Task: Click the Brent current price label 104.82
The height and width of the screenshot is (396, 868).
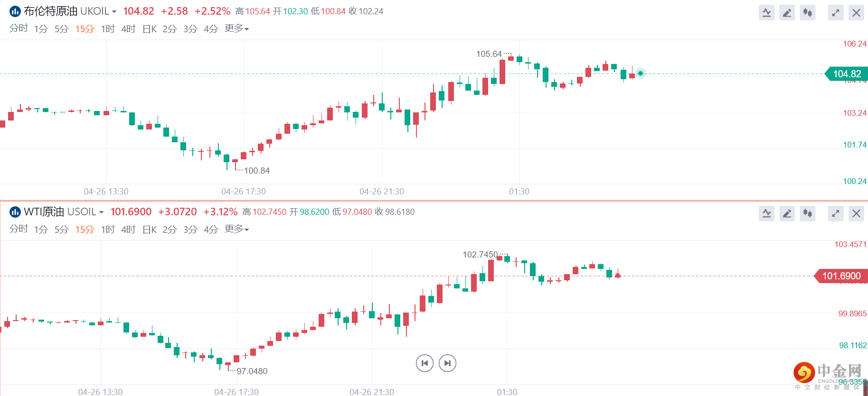Action: point(847,74)
